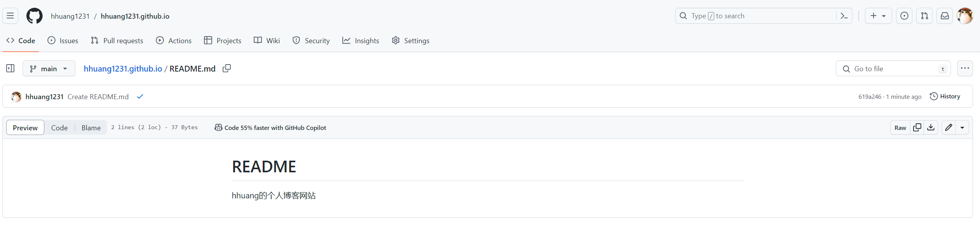This screenshot has height=226, width=980.
Task: Focus the Go to file input
Action: point(893,69)
